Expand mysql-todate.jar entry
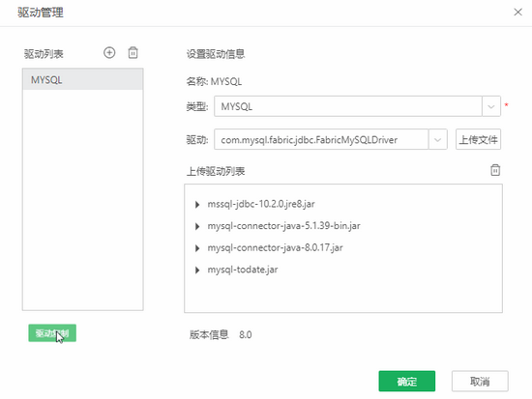 pos(197,271)
